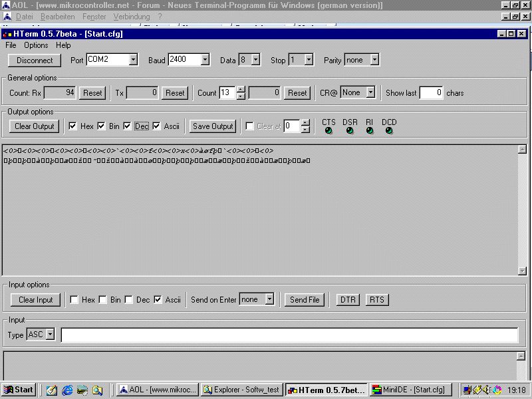Uncheck the output Dec checkbox
This screenshot has height=399, width=532.
(127, 126)
